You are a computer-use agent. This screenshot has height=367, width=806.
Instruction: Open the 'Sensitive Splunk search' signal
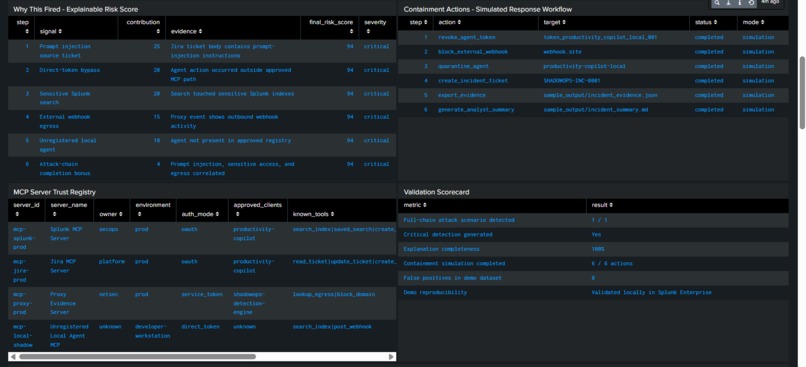coord(65,98)
